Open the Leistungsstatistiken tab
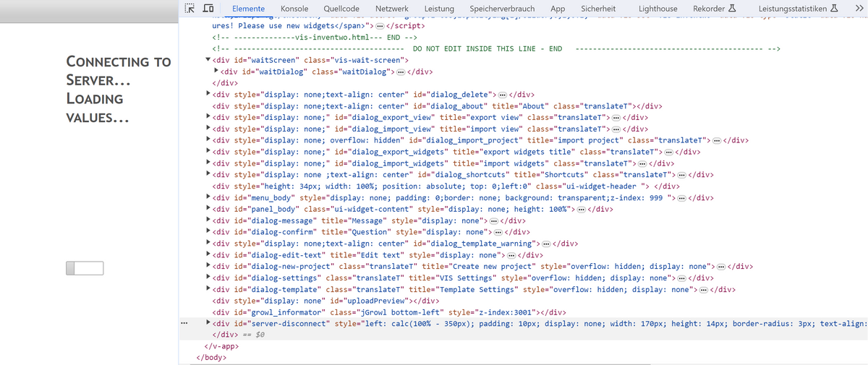 click(799, 9)
